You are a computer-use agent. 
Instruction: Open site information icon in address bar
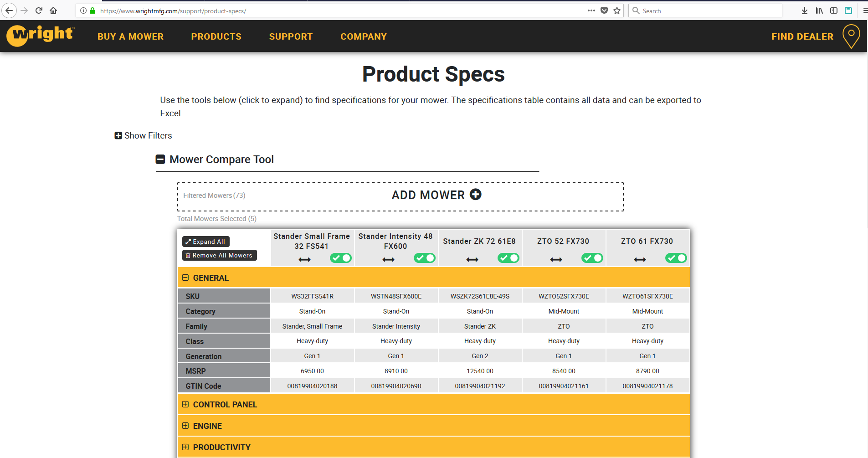coord(83,10)
